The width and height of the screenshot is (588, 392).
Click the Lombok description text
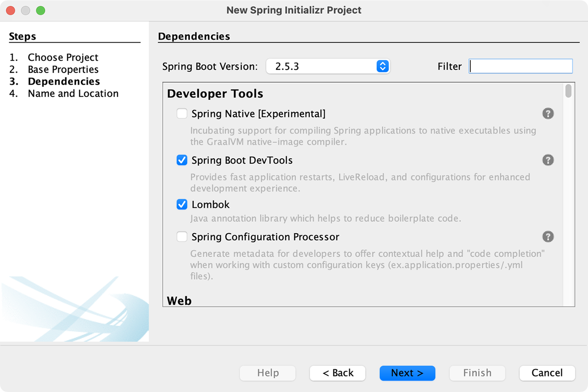tap(325, 218)
